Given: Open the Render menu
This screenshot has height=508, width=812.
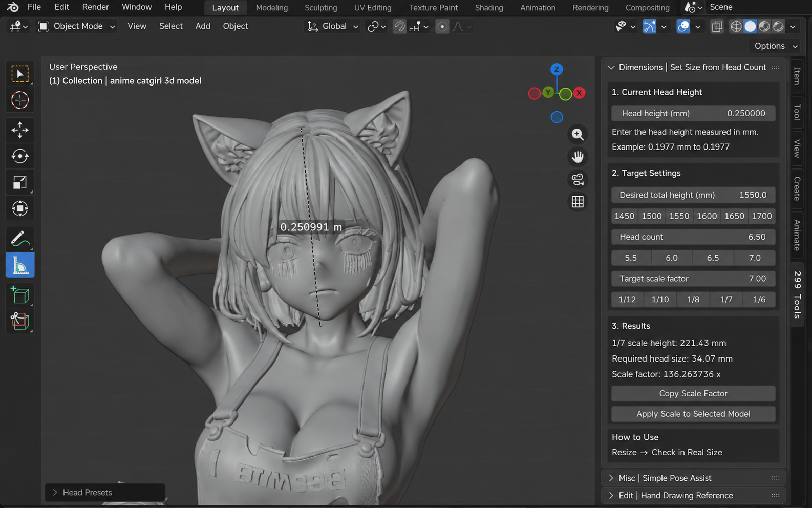Looking at the screenshot, I should coord(96,7).
